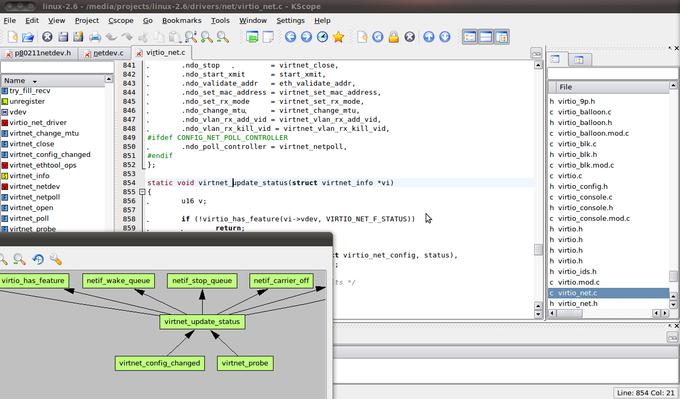Click the virtnet_probe graph node
The height and width of the screenshot is (399, 680).
[x=245, y=363]
